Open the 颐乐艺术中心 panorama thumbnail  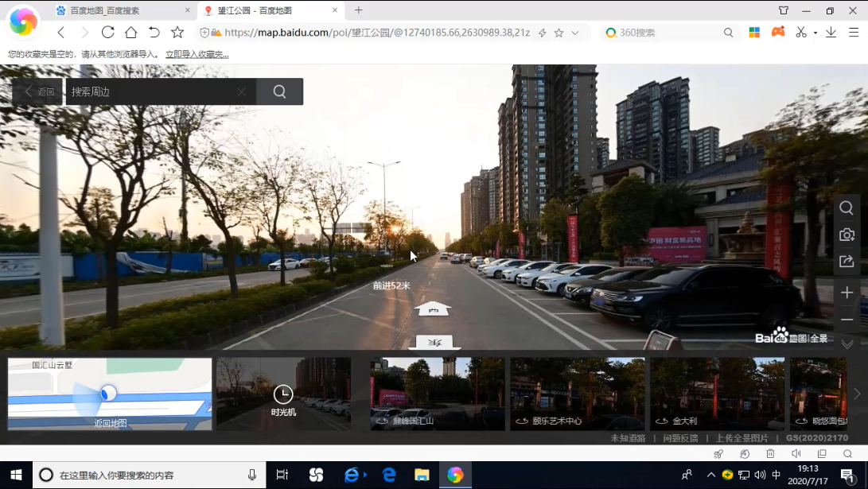click(x=577, y=394)
